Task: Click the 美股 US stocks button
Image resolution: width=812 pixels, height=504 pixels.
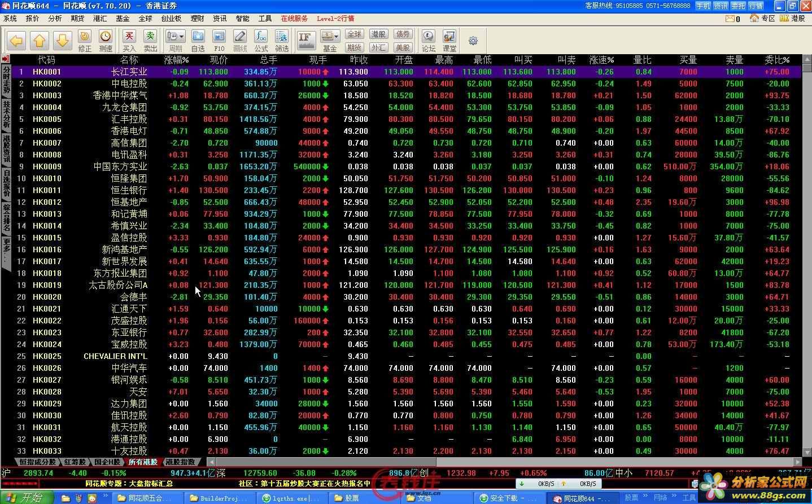Action: coord(403,47)
